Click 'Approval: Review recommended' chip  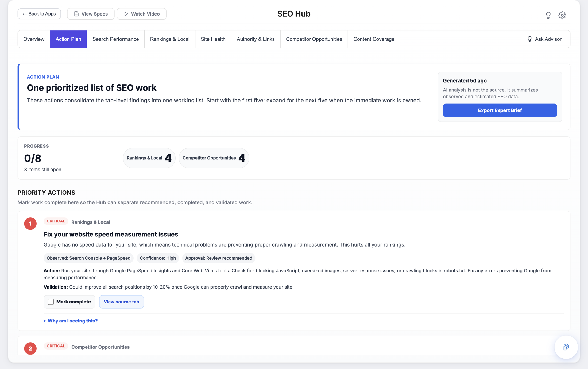[x=219, y=258]
